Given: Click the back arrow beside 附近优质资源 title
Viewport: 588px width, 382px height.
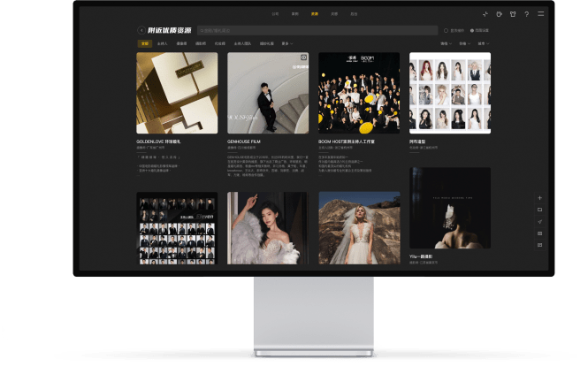Looking at the screenshot, I should (141, 30).
